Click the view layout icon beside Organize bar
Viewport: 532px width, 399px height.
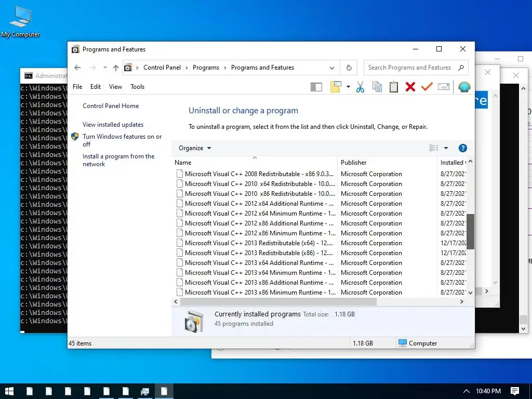[434, 148]
